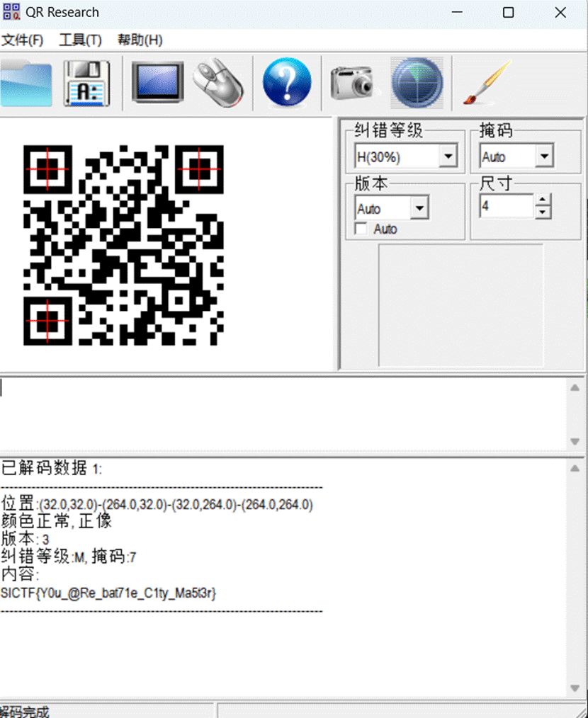Click the QR code image

tap(123, 245)
